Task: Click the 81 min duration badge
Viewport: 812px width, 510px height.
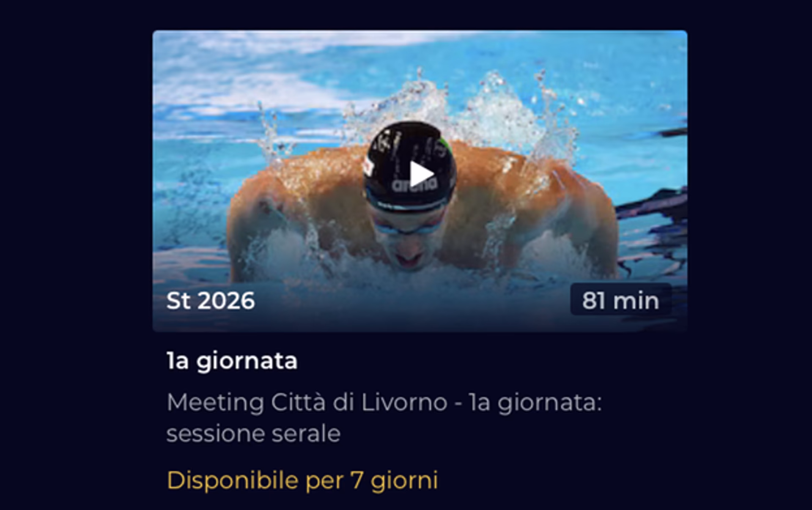Action: tap(620, 301)
